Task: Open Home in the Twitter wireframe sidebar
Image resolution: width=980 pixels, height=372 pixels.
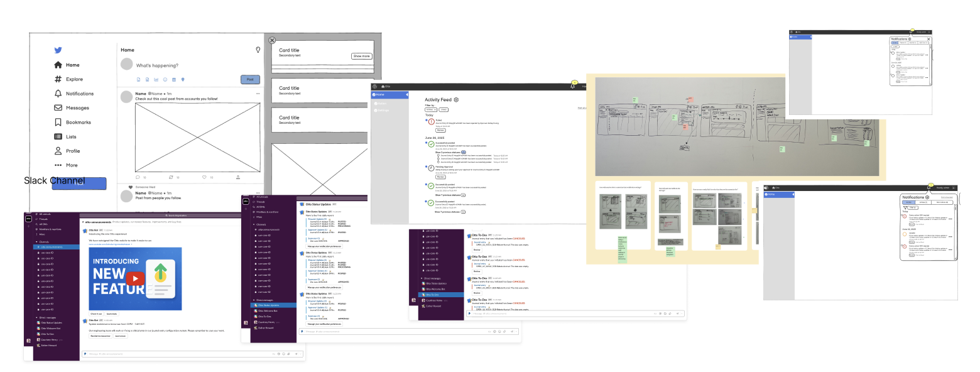Action: tap(67, 65)
